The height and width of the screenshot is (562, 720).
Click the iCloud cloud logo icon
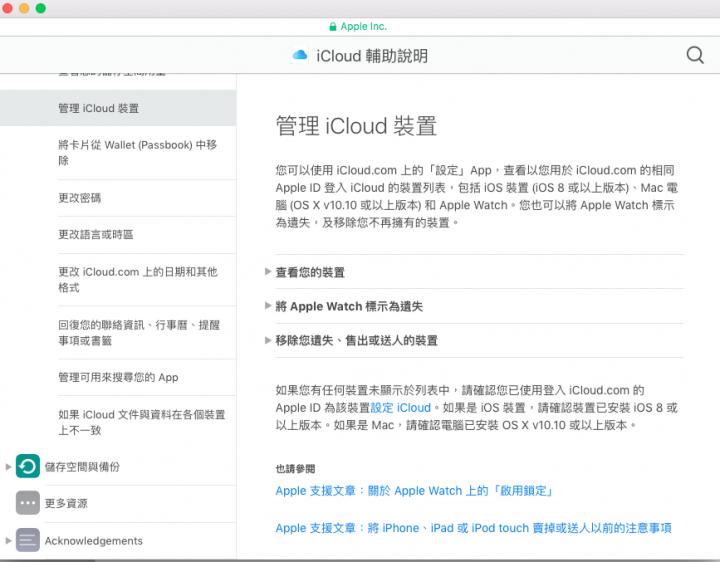coord(300,56)
